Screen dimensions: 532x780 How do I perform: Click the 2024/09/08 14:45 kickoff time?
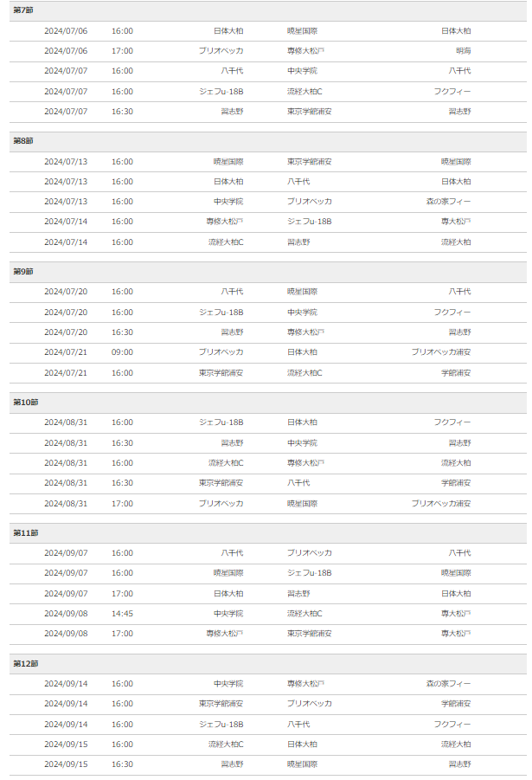point(122,614)
